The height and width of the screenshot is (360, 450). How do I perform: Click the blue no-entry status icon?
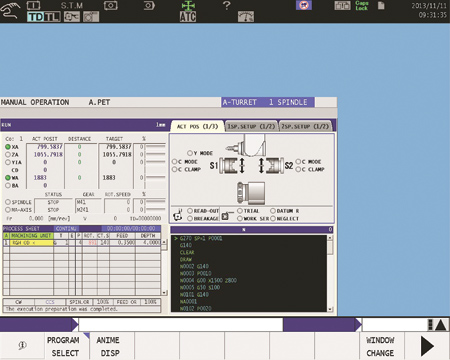[x=304, y=5]
